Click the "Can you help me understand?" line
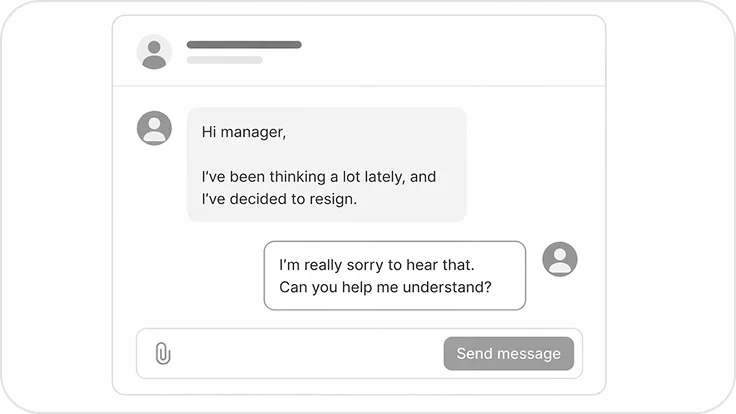736x414 pixels. (x=385, y=289)
